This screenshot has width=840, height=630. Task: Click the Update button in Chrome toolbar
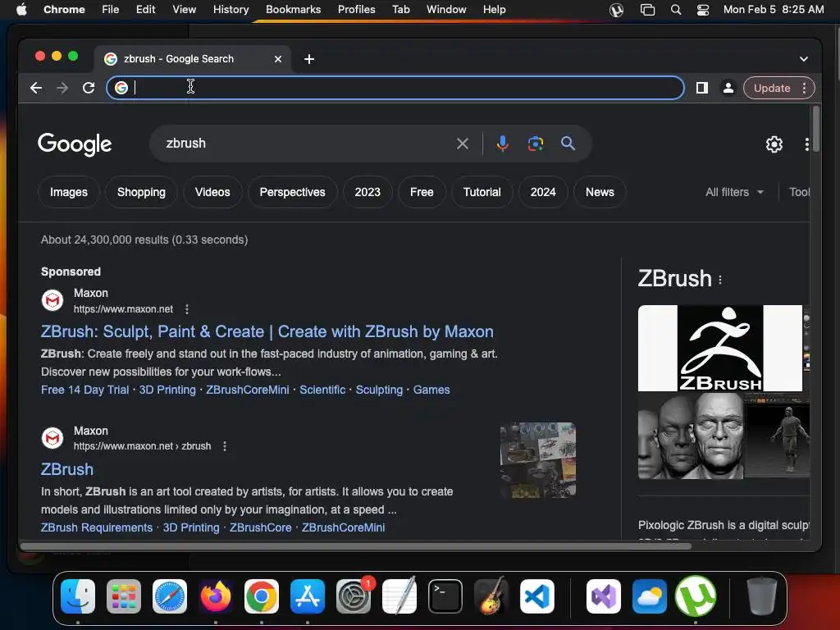(x=772, y=88)
